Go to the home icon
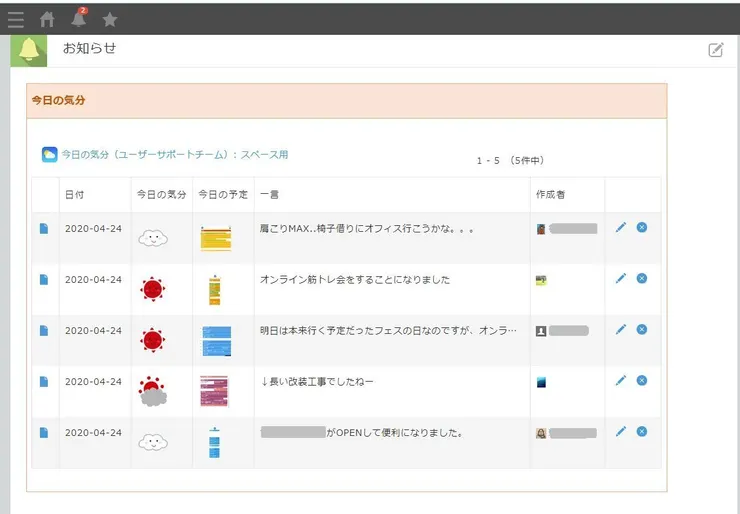The image size is (740, 514). click(x=47, y=19)
